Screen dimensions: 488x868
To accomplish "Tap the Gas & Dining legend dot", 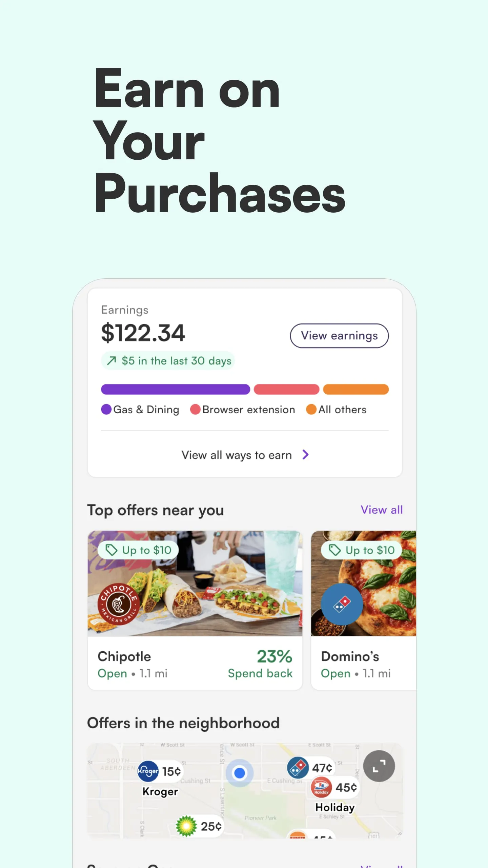I will tap(106, 409).
